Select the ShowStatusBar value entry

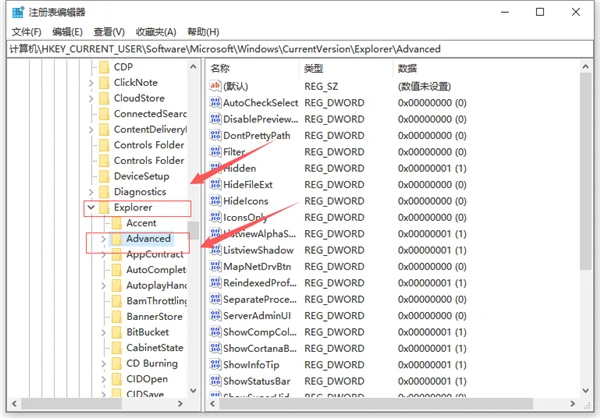coord(256,381)
